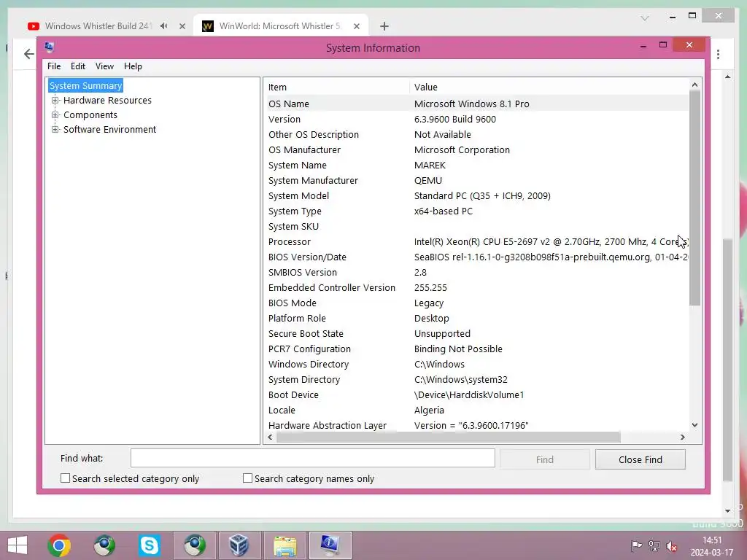747x560 pixels.
Task: Click the details pane scroll up arrow
Action: click(694, 85)
